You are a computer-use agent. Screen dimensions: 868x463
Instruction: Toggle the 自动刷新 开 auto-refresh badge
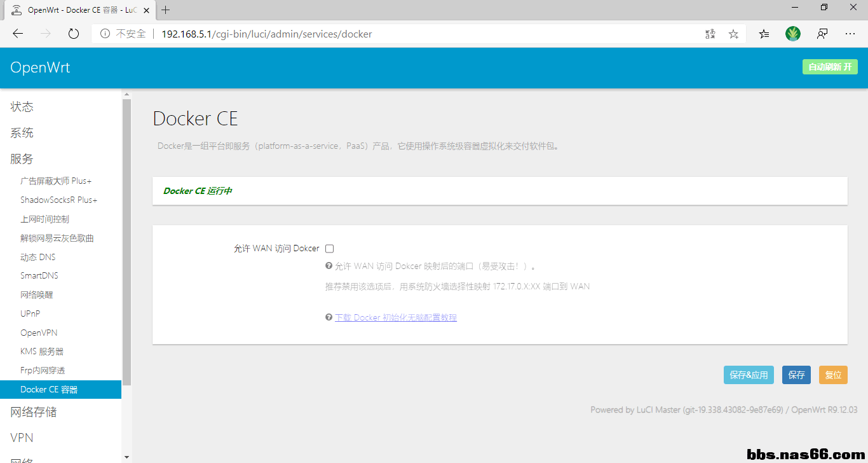click(x=830, y=67)
